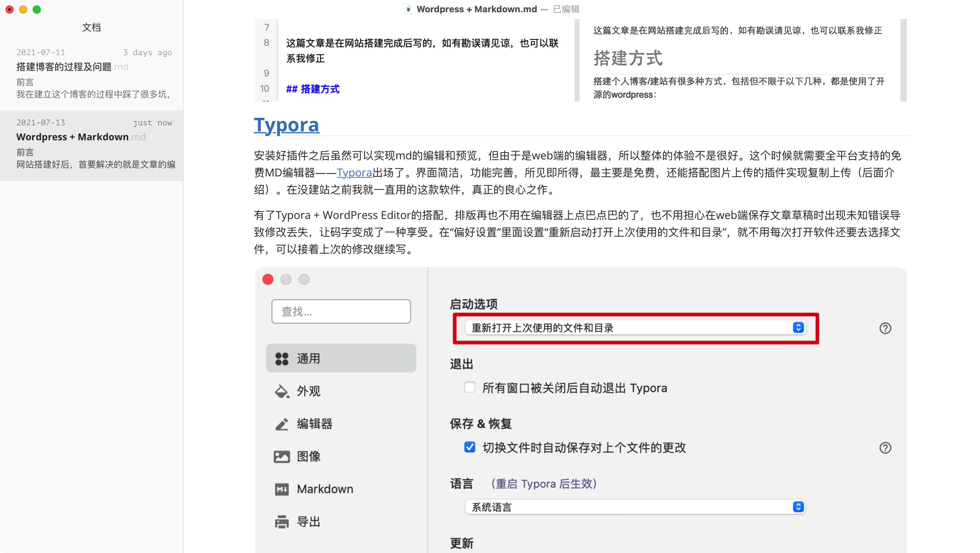Click help icon beside startup options dropdown
980x553 pixels.
(885, 328)
